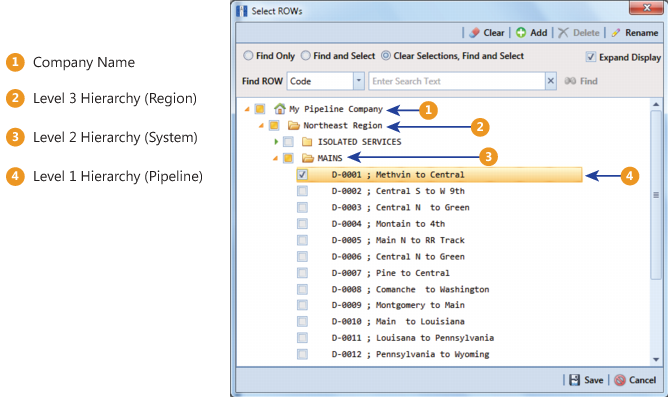Click the Delete button label
The height and width of the screenshot is (398, 669).
point(586,33)
